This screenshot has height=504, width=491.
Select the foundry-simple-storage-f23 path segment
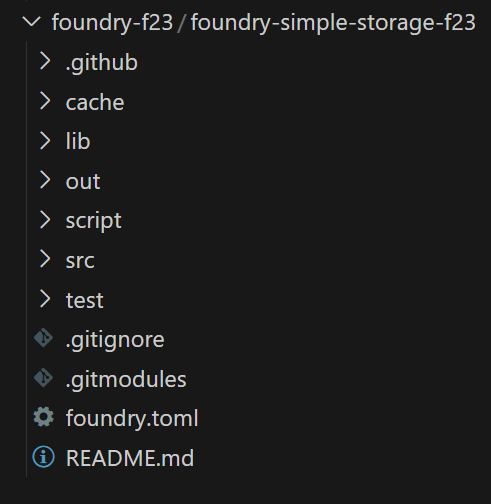pyautogui.click(x=333, y=23)
